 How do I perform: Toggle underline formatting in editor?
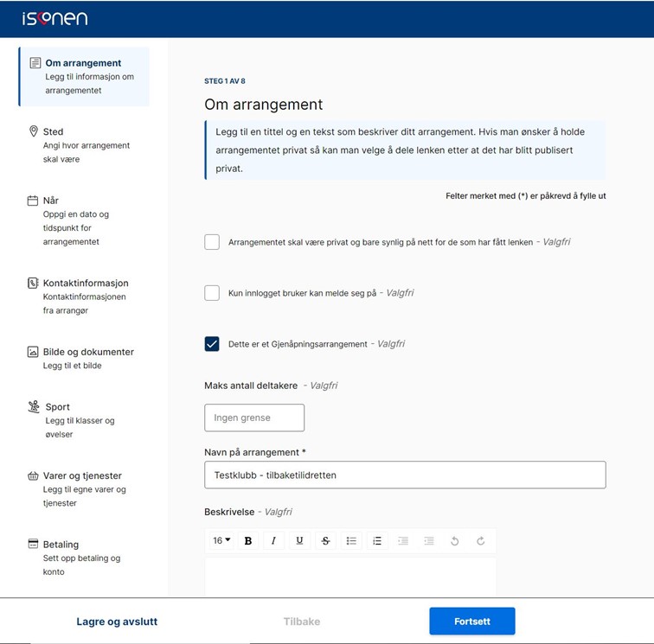[299, 540]
